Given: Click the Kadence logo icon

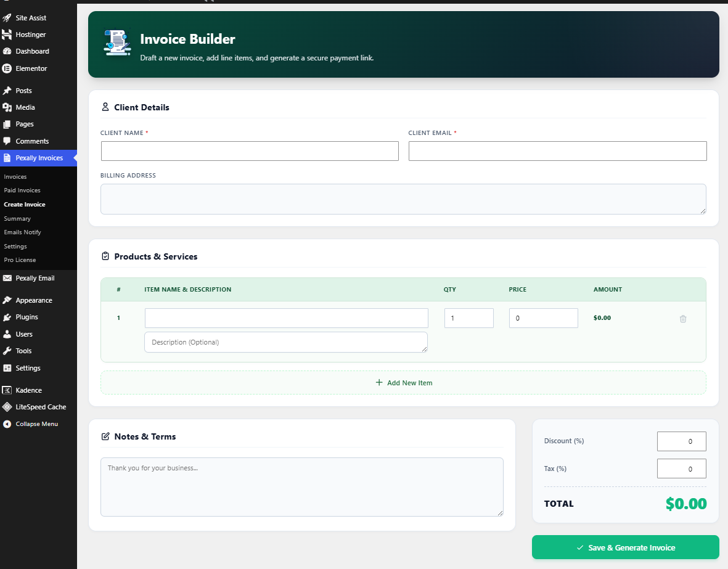Looking at the screenshot, I should pos(7,390).
